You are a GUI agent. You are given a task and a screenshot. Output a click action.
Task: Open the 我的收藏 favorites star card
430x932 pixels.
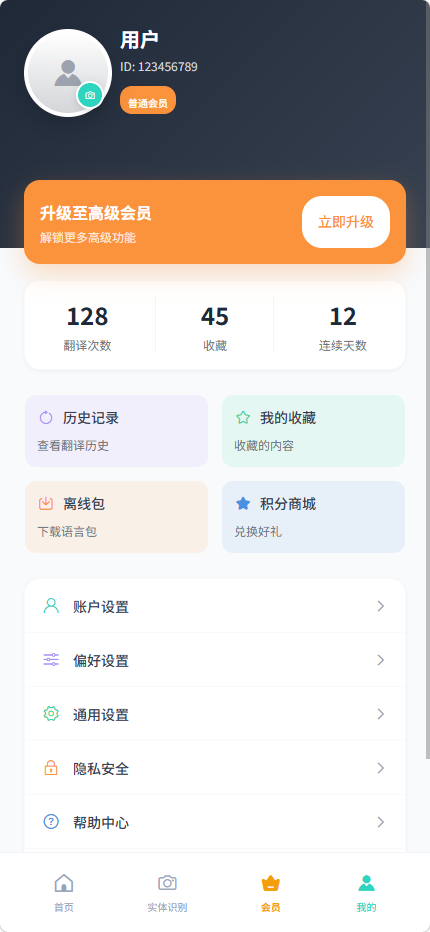pos(313,431)
